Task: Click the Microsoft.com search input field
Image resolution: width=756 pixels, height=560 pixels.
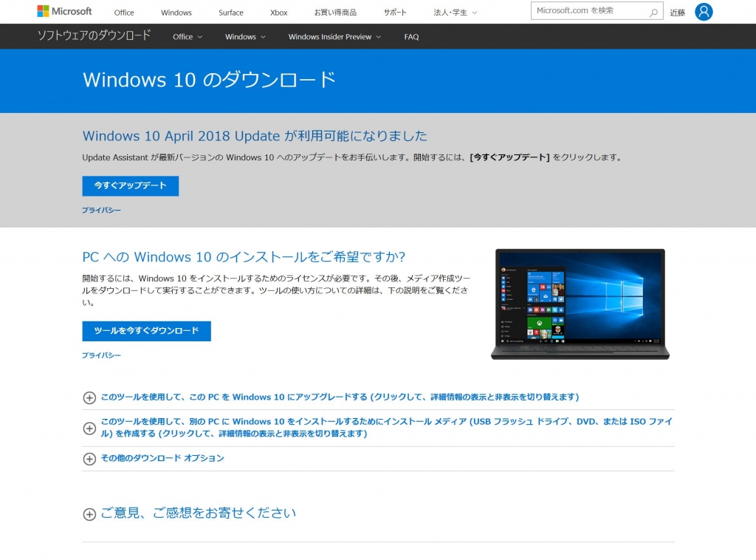Action: tap(587, 10)
